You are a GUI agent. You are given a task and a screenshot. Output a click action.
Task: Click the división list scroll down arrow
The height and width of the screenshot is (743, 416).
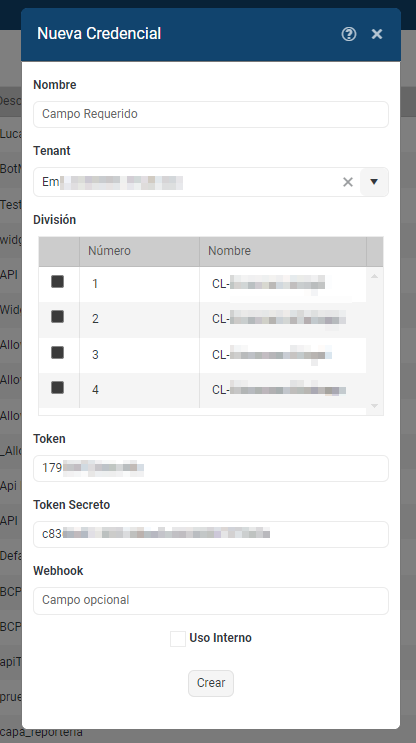click(374, 406)
